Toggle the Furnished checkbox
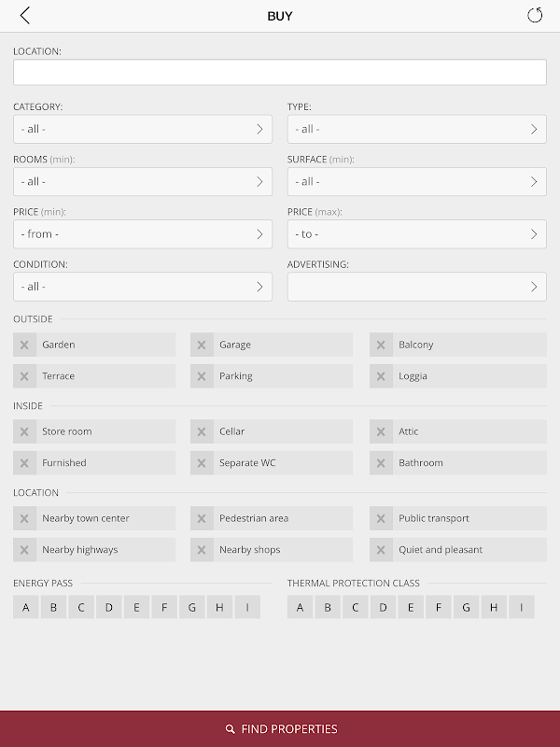Viewport: 560px width, 747px height. 25,463
